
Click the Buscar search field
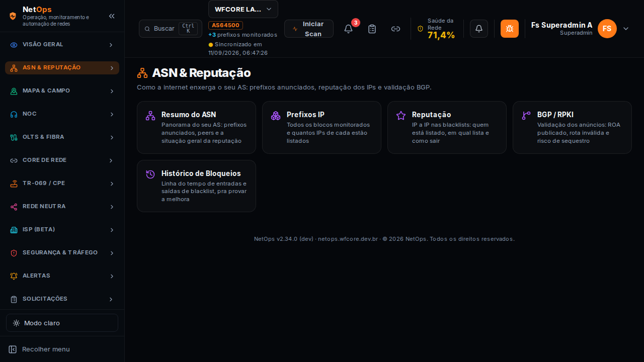(x=170, y=29)
